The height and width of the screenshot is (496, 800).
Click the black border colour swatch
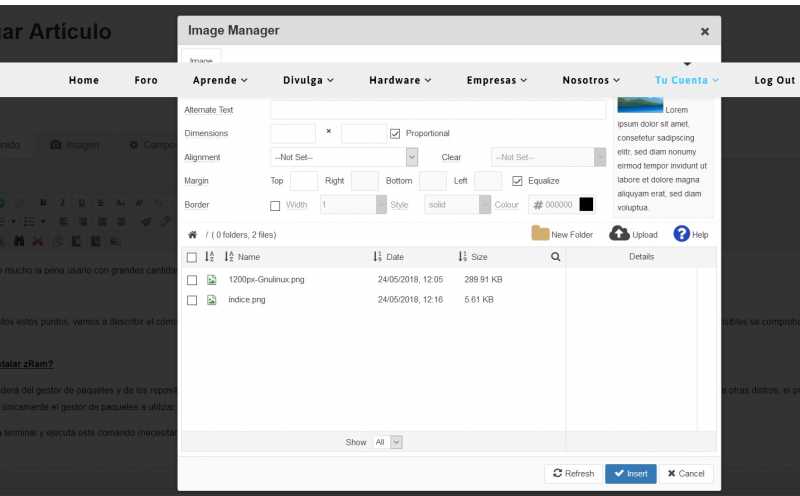586,205
